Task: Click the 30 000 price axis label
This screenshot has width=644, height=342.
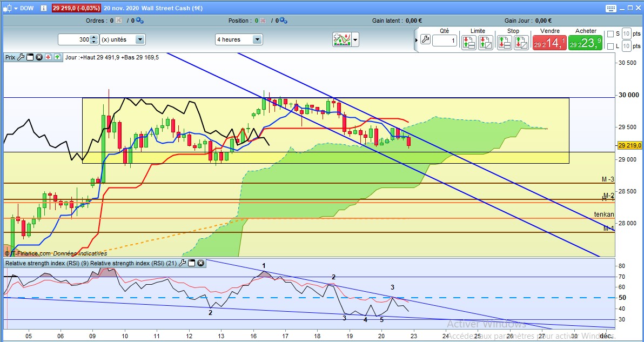Action: tap(629, 95)
